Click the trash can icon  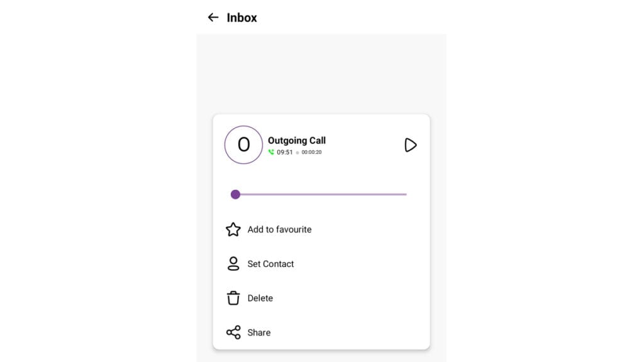pos(233,298)
